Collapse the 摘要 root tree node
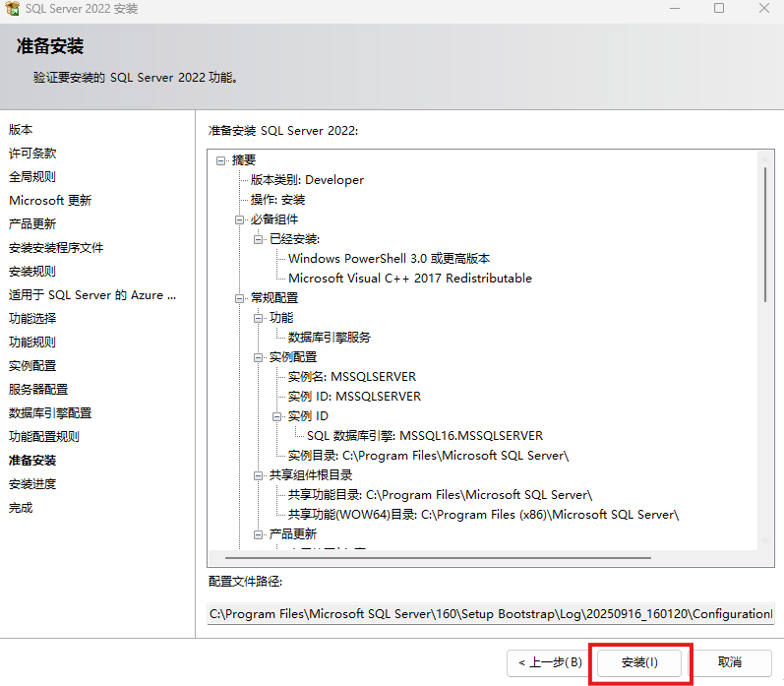This screenshot has height=686, width=784. (220, 160)
